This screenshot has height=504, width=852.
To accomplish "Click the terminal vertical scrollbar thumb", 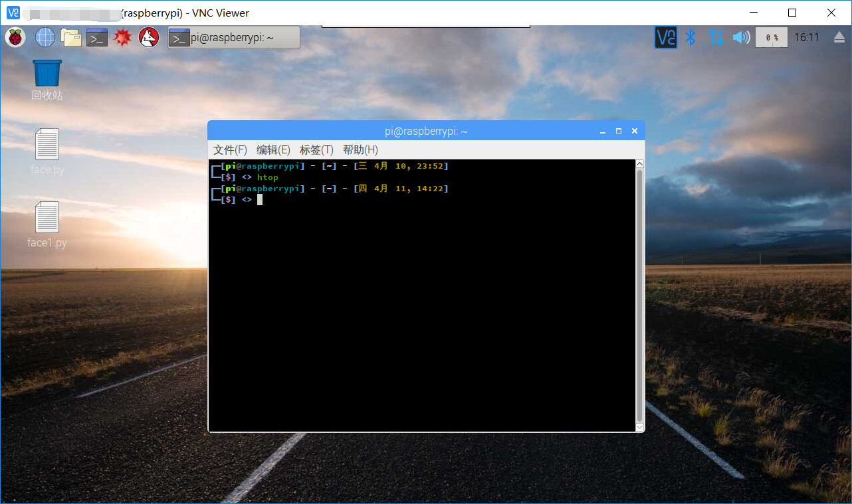I will [639, 296].
